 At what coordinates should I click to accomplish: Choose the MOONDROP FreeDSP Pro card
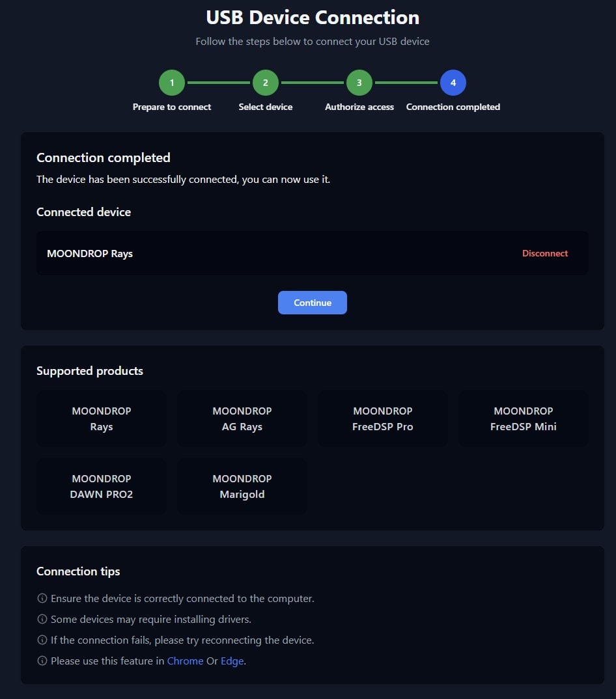383,418
